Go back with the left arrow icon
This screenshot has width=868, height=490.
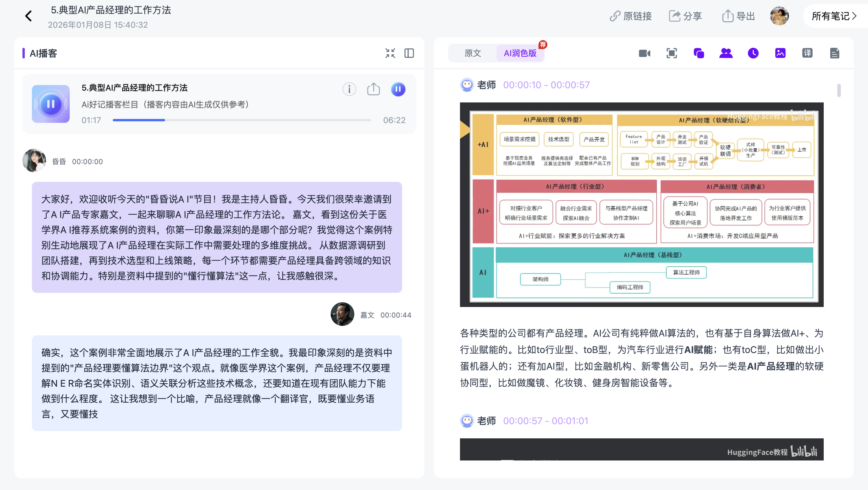click(x=29, y=16)
